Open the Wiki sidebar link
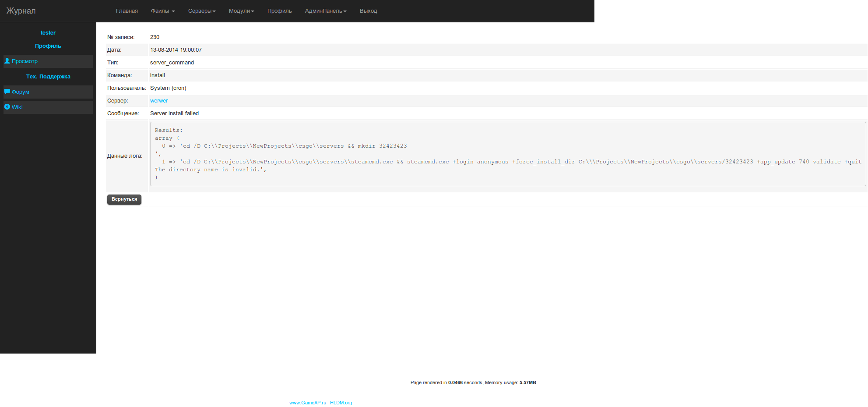 click(18, 107)
